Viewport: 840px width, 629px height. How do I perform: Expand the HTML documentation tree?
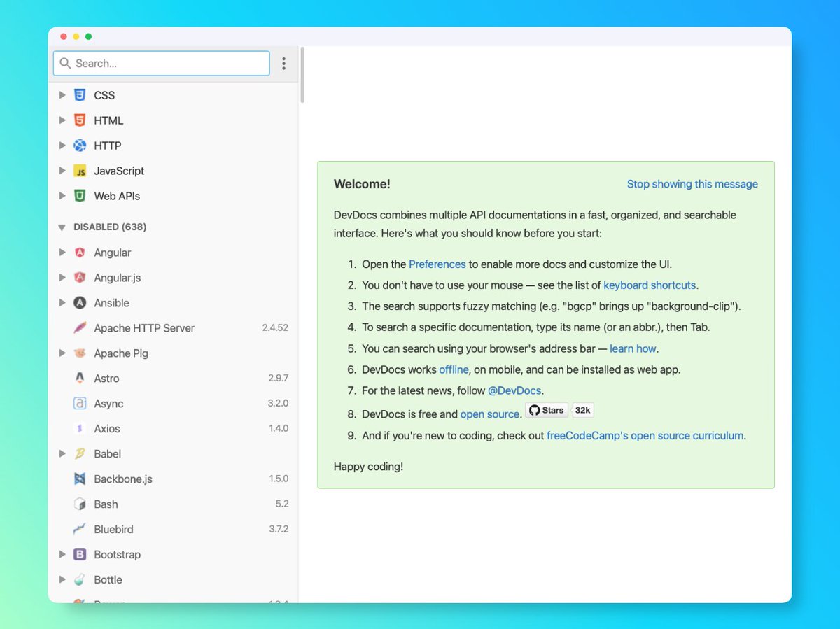click(62, 120)
